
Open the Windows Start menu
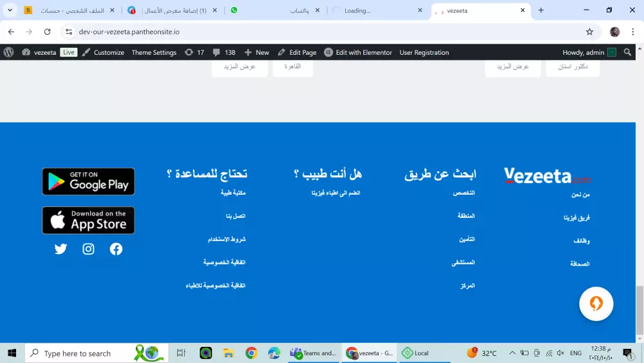12,353
